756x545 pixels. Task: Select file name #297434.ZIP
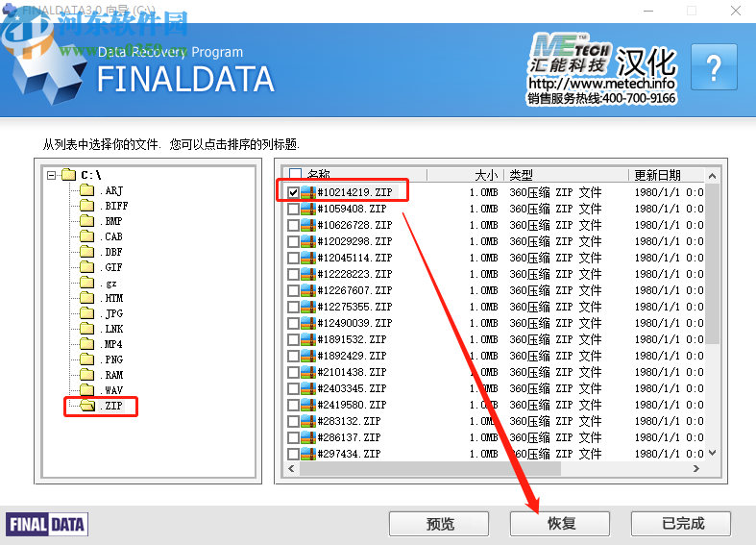(349, 455)
